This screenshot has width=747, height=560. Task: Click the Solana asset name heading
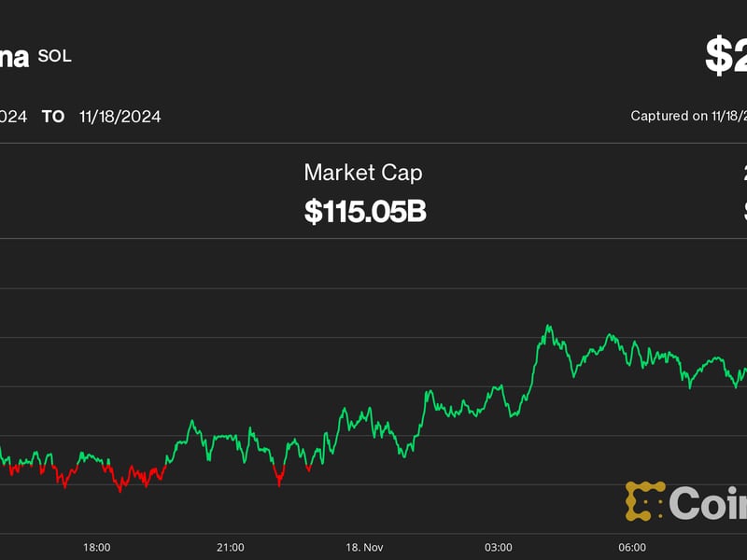(x=13, y=56)
